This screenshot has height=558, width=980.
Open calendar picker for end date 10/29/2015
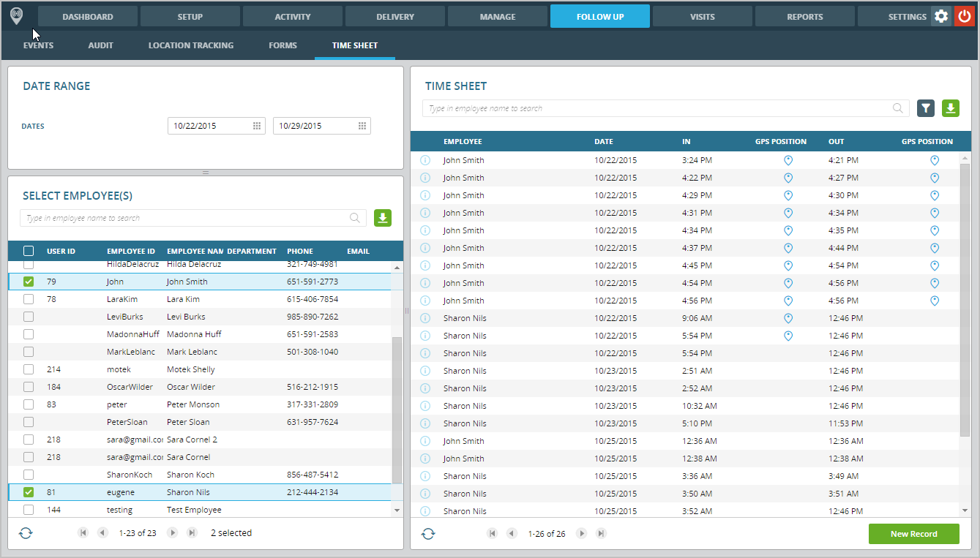coord(362,126)
